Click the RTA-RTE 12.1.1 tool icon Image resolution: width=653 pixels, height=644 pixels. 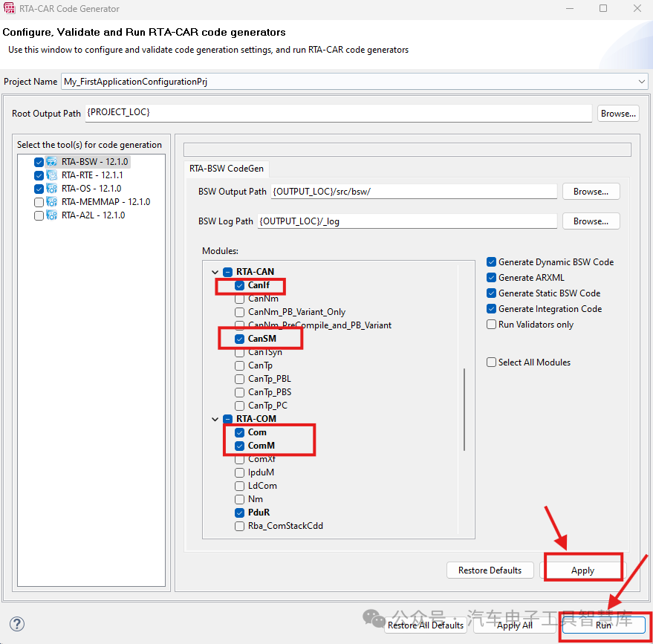[x=52, y=175]
